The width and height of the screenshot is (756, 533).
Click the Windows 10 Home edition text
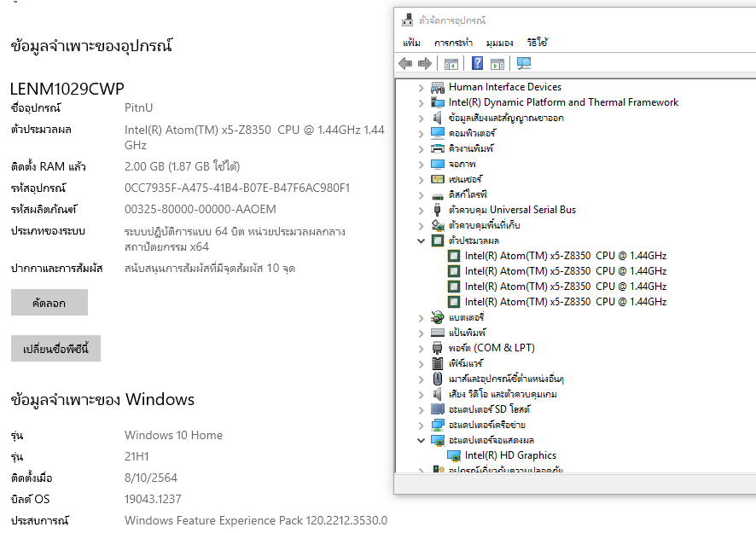point(173,435)
